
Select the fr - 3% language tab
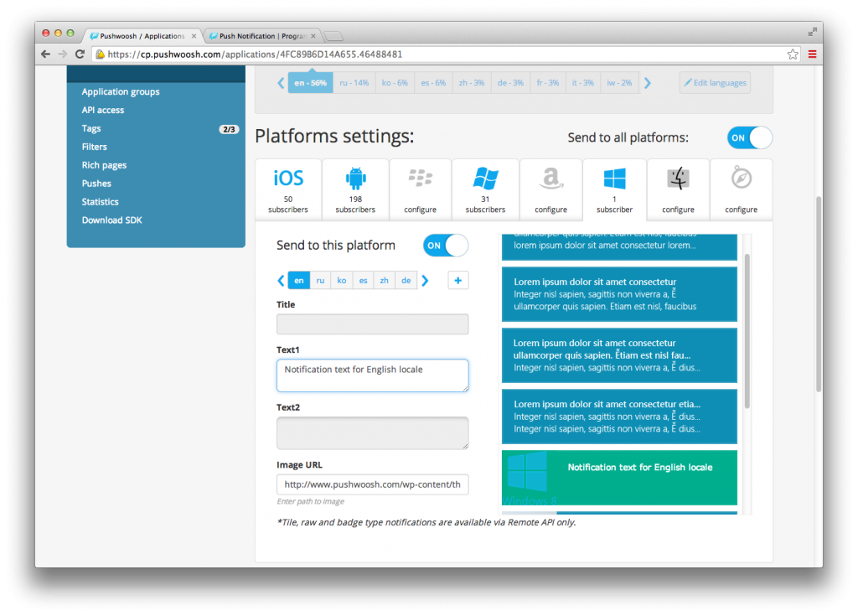[548, 83]
